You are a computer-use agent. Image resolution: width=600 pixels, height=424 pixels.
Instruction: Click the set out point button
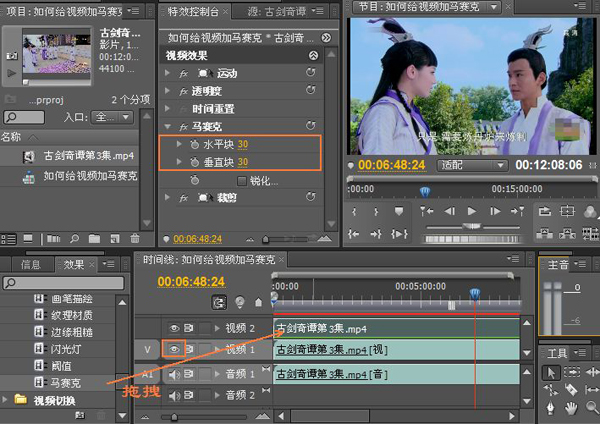click(x=376, y=211)
